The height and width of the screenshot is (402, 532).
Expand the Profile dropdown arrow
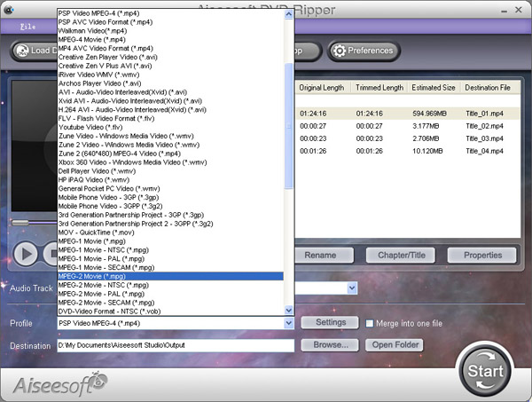289,323
